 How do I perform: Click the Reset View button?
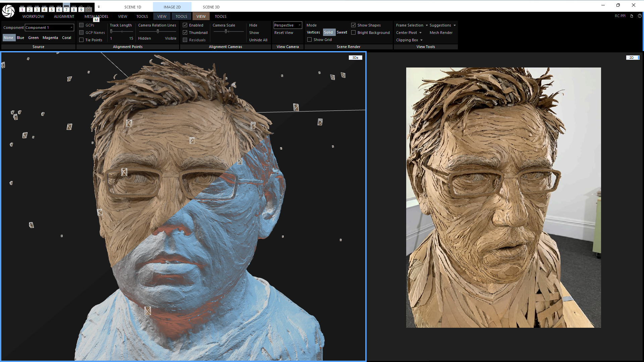283,32
